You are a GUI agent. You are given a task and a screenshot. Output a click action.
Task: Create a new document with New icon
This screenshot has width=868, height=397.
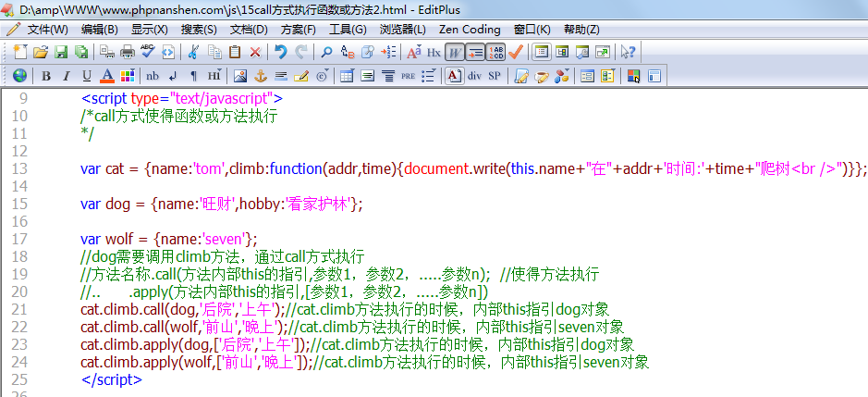pos(20,52)
